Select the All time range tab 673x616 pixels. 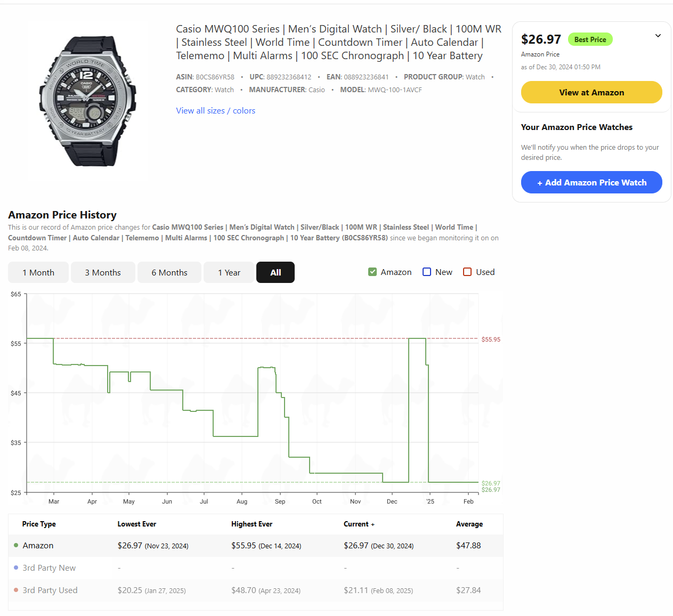tap(275, 272)
